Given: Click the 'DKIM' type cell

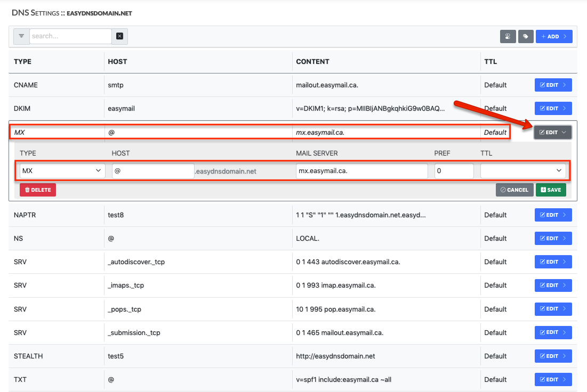Looking at the screenshot, I should [x=22, y=109].
